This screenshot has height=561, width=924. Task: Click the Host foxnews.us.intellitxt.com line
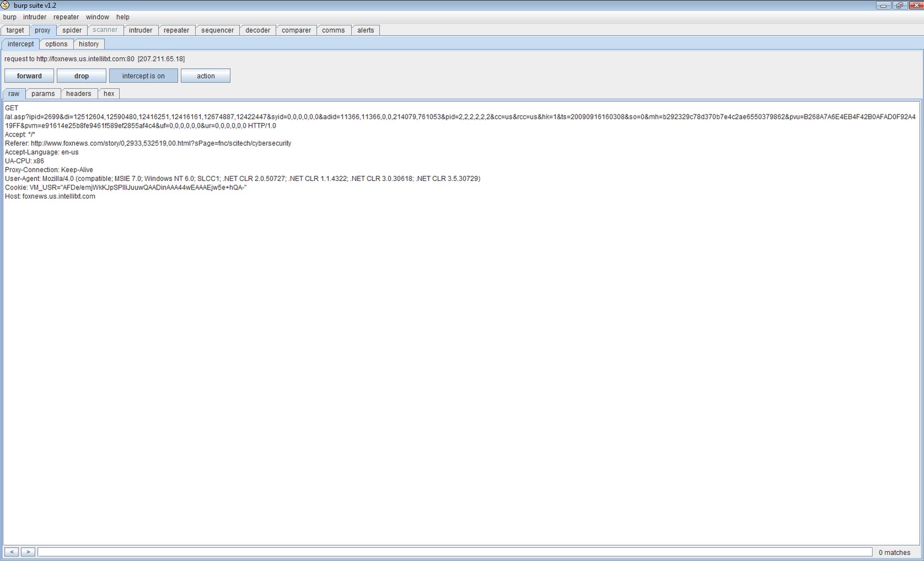50,196
